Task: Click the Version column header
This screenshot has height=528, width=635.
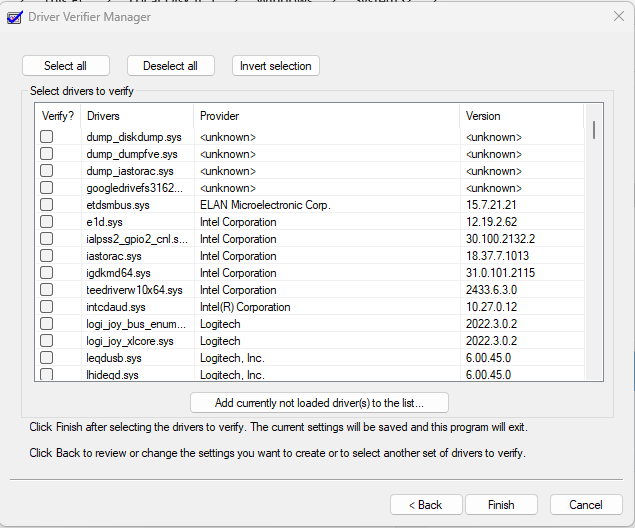Action: click(522, 116)
